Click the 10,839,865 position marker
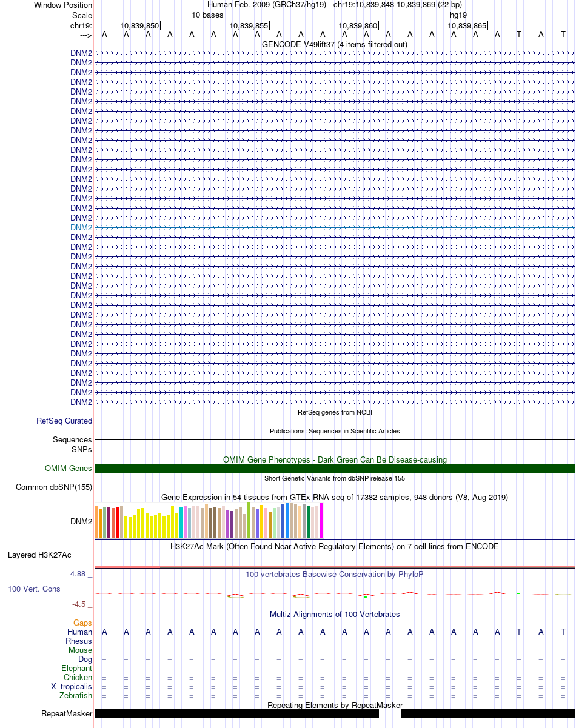576x728 pixels. tap(467, 25)
